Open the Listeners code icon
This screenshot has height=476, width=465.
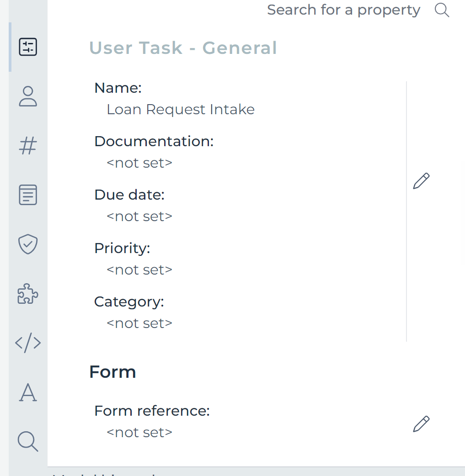tap(28, 343)
